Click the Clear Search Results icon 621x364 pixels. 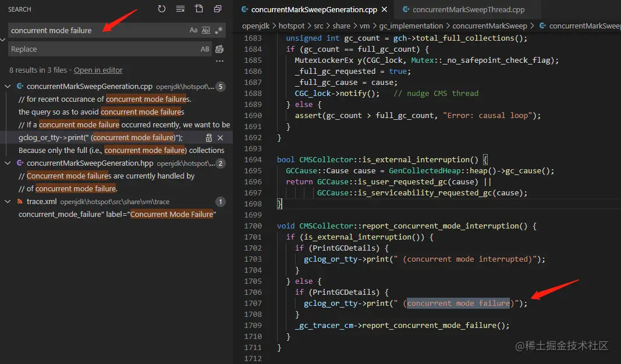pyautogui.click(x=180, y=9)
